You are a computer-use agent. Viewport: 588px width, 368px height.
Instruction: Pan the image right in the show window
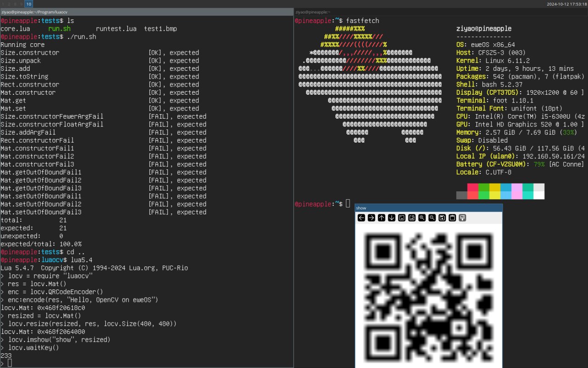coord(372,218)
